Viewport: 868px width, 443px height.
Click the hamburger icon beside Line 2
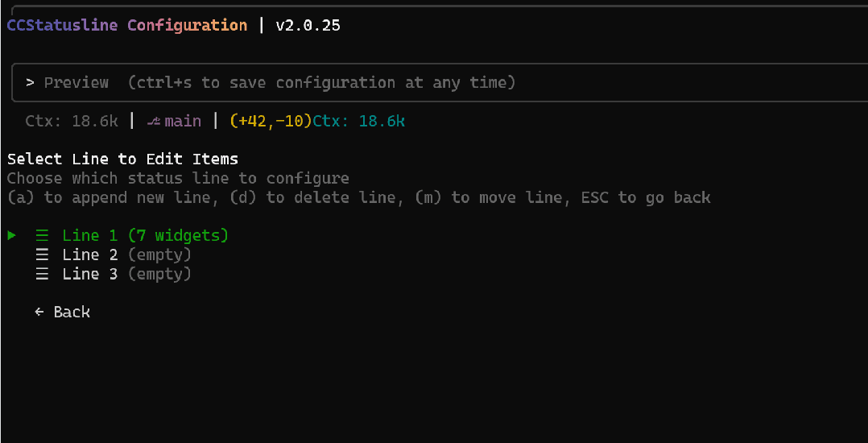click(x=43, y=255)
